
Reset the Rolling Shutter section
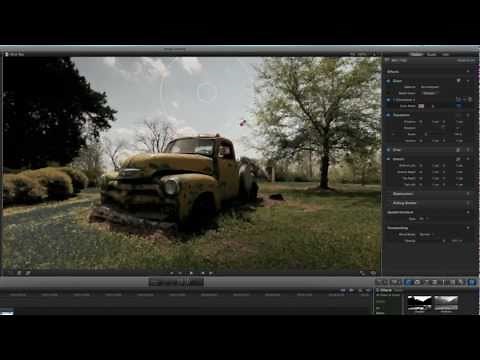(x=468, y=203)
